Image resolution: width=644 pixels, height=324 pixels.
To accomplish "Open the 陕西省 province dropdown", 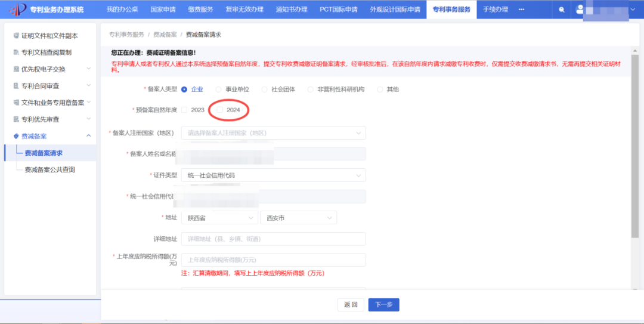I will pos(219,218).
